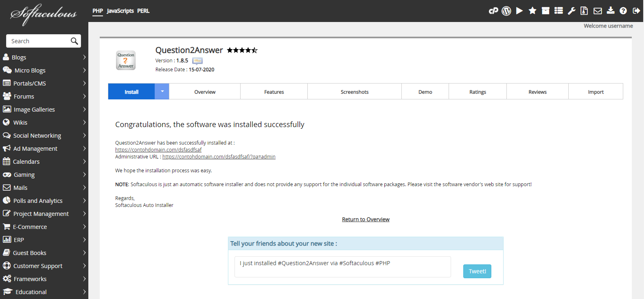Click the logout arrow icon
This screenshot has height=299, width=644.
[x=636, y=11]
